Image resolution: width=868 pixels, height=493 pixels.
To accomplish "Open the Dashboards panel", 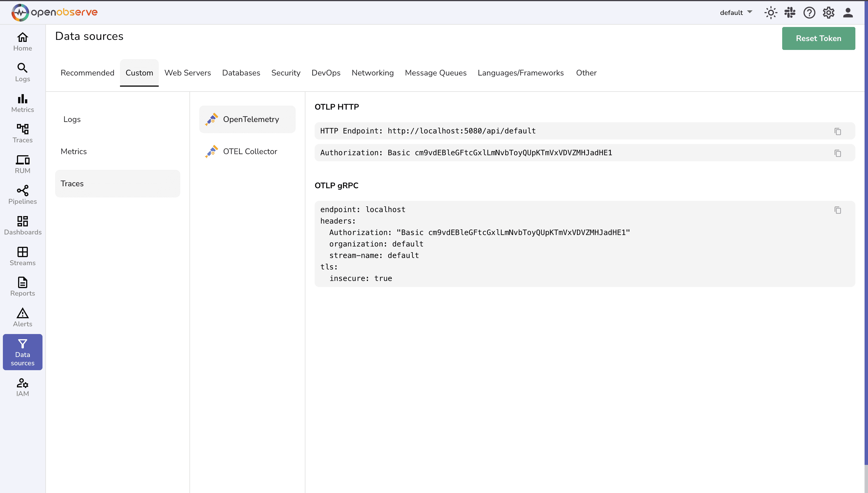I will coord(22,225).
